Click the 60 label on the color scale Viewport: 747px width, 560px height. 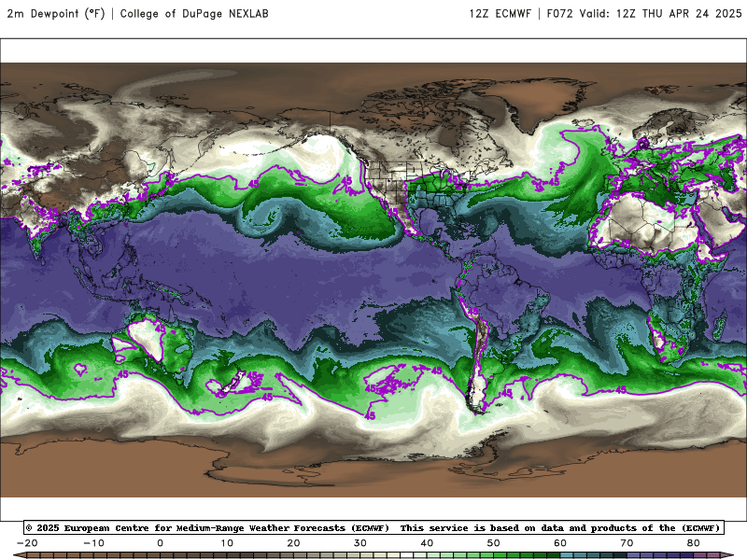pos(560,543)
